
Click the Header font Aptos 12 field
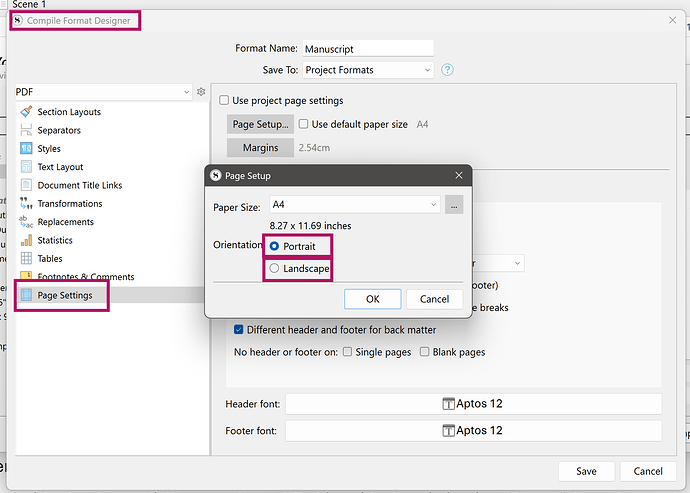[x=473, y=404]
